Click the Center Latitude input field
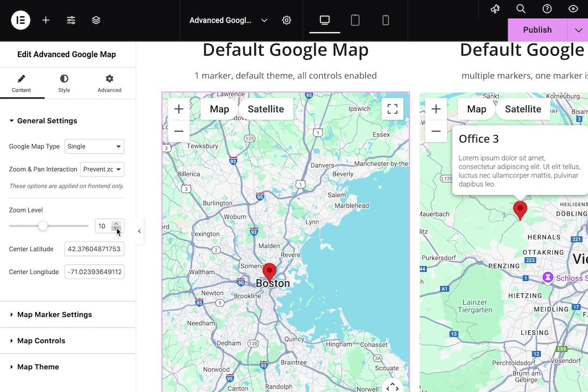Screen dimensions: 588x392 point(94,249)
